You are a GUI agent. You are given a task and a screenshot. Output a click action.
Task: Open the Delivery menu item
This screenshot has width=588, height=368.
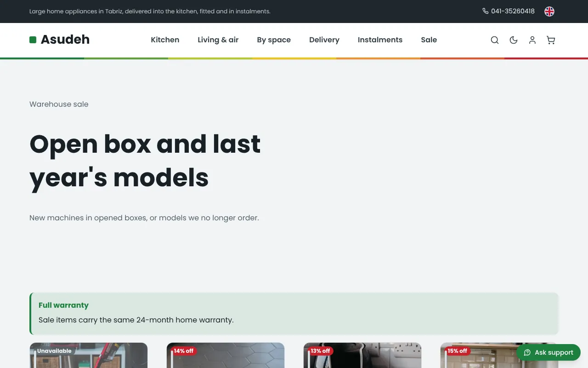[x=324, y=40]
